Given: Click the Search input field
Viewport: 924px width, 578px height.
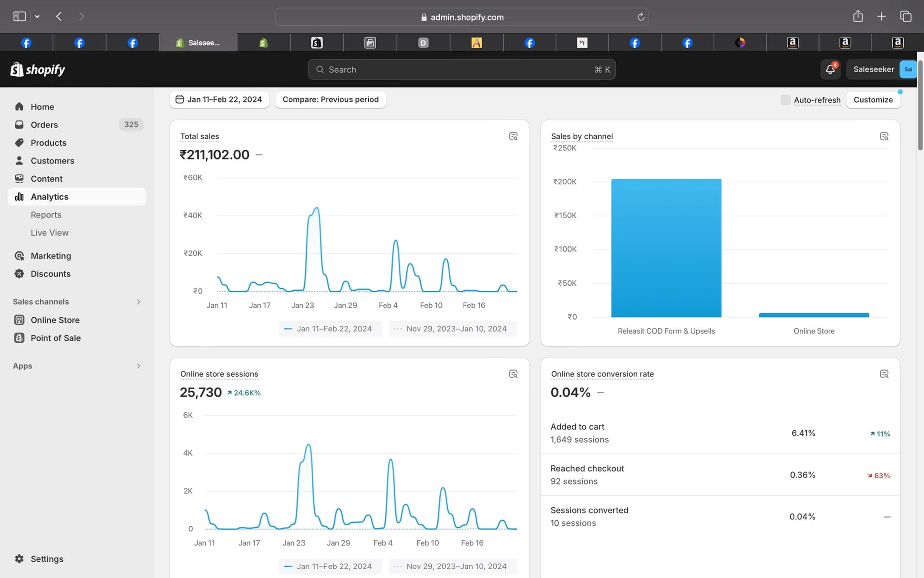Looking at the screenshot, I should pyautogui.click(x=461, y=69).
